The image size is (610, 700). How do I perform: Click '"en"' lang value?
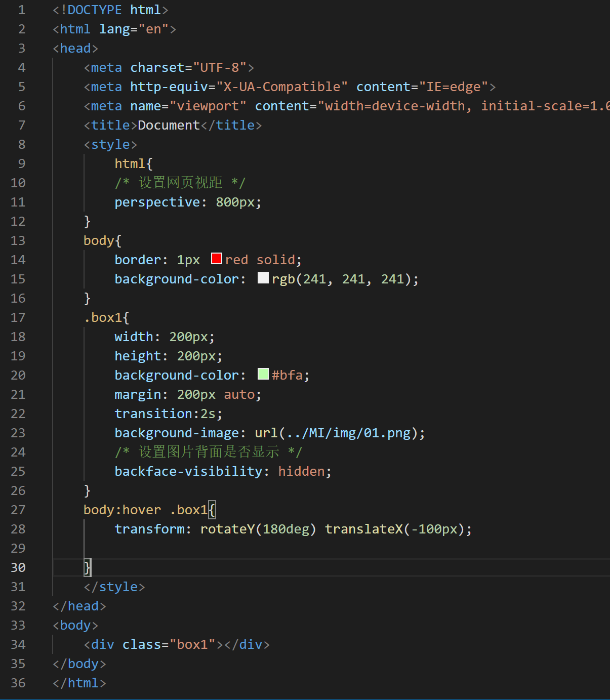[x=153, y=29]
